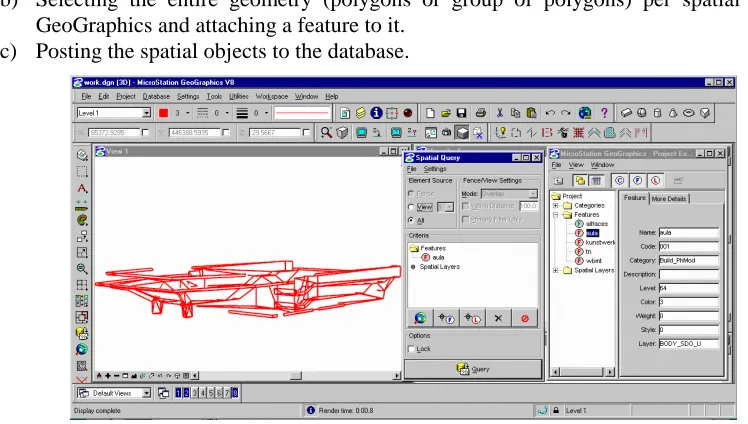The height and width of the screenshot is (424, 748).
Task: Click the add feature (F) criteria button
Action: [446, 318]
